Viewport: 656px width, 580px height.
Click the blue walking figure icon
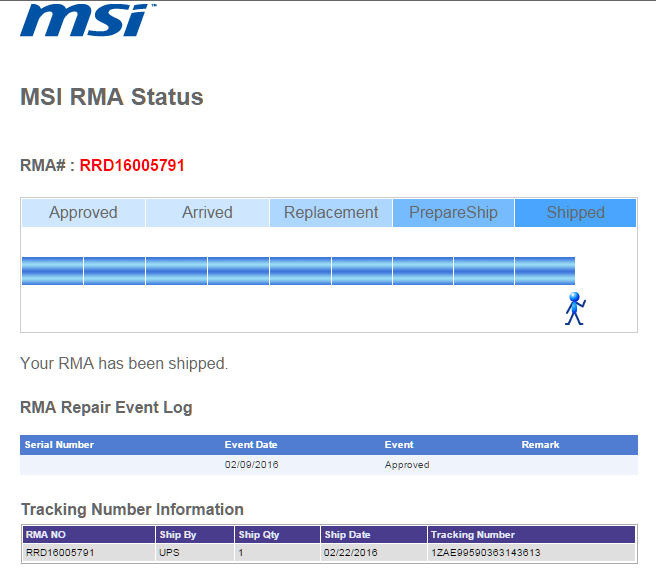coord(575,309)
